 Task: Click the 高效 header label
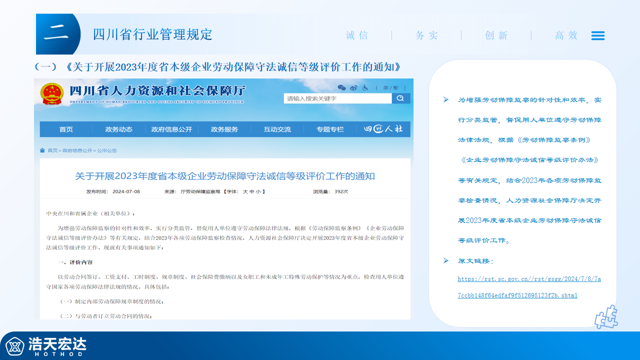(x=566, y=36)
